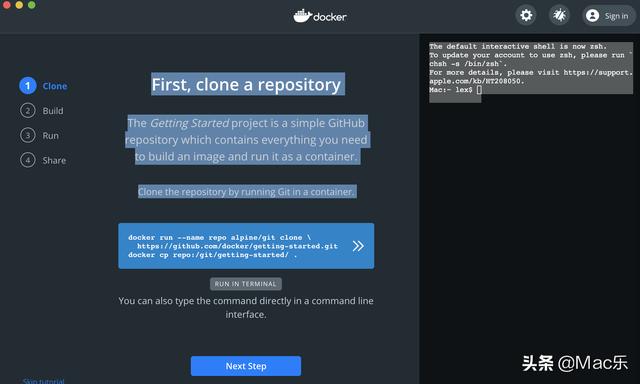This screenshot has height=384, width=640.
Task: Open the Share step label
Action: 54,160
